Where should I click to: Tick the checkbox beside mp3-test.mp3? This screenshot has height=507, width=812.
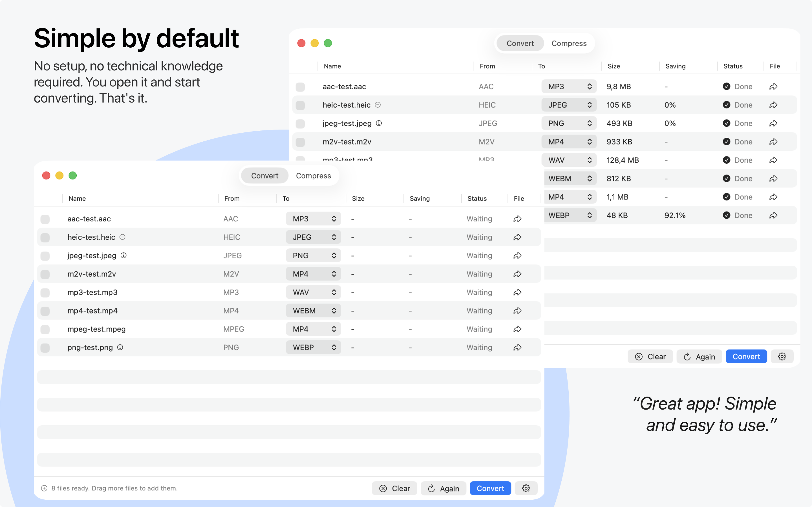tap(45, 292)
